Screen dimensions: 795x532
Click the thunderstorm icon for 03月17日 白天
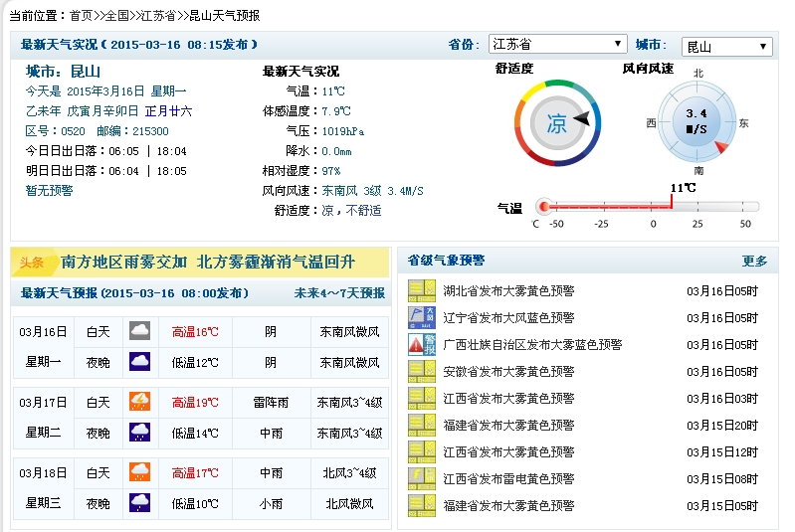tap(139, 402)
